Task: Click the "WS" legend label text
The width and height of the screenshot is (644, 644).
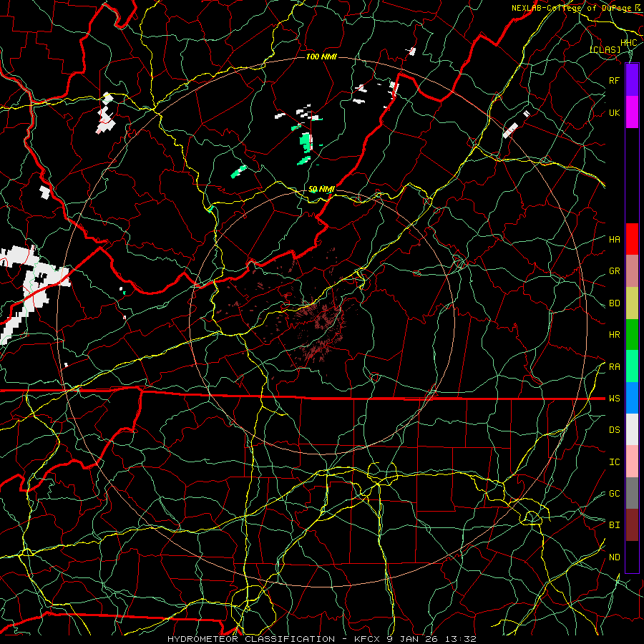Action: (615, 399)
